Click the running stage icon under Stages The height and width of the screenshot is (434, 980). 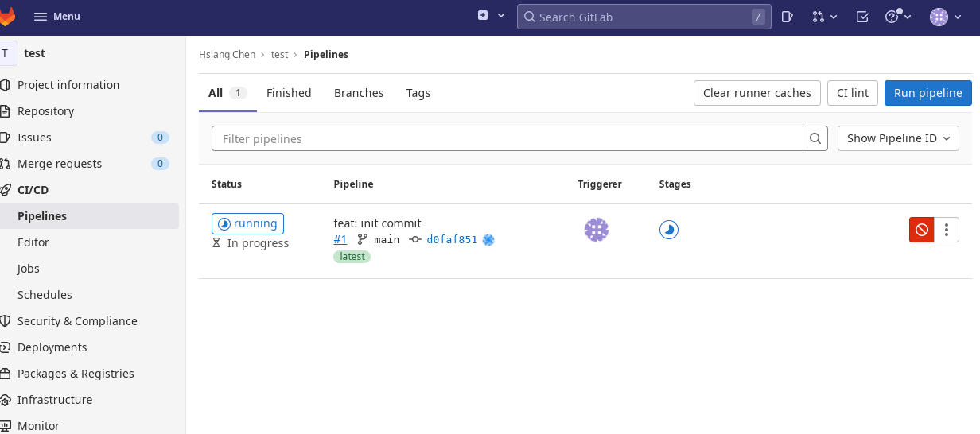pyautogui.click(x=669, y=230)
